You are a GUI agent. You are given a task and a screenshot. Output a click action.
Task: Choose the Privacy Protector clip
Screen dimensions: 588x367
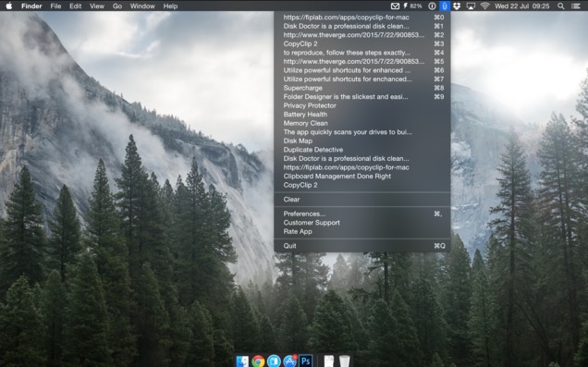click(x=362, y=105)
